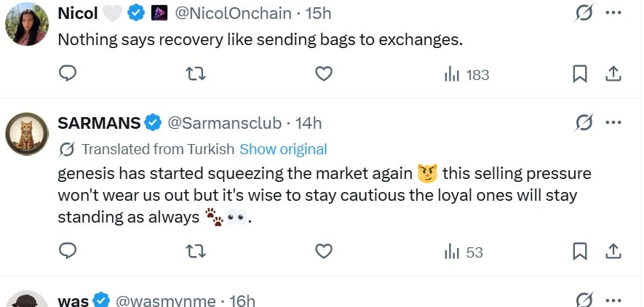
Task: View SARMANS post's 53 views analytics
Action: click(464, 252)
